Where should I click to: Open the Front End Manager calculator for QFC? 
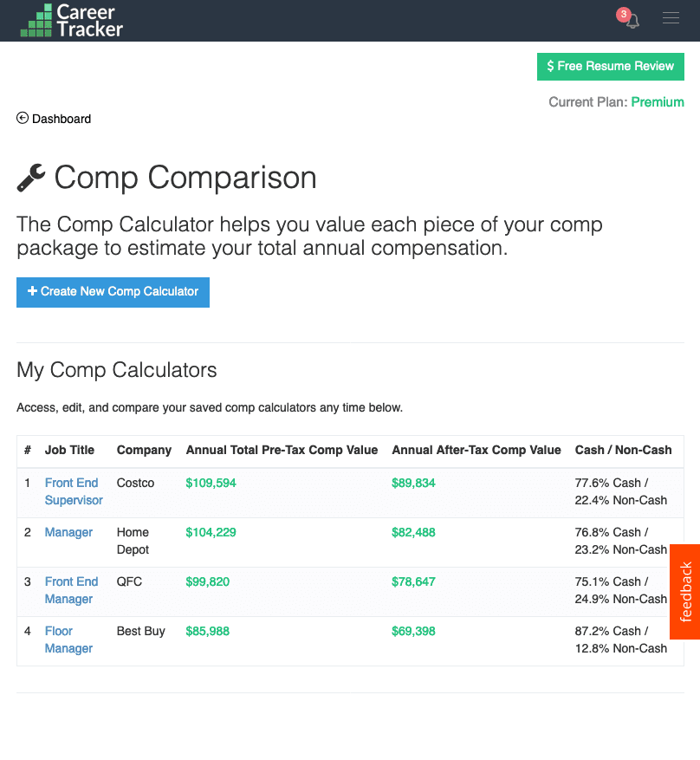(x=72, y=590)
